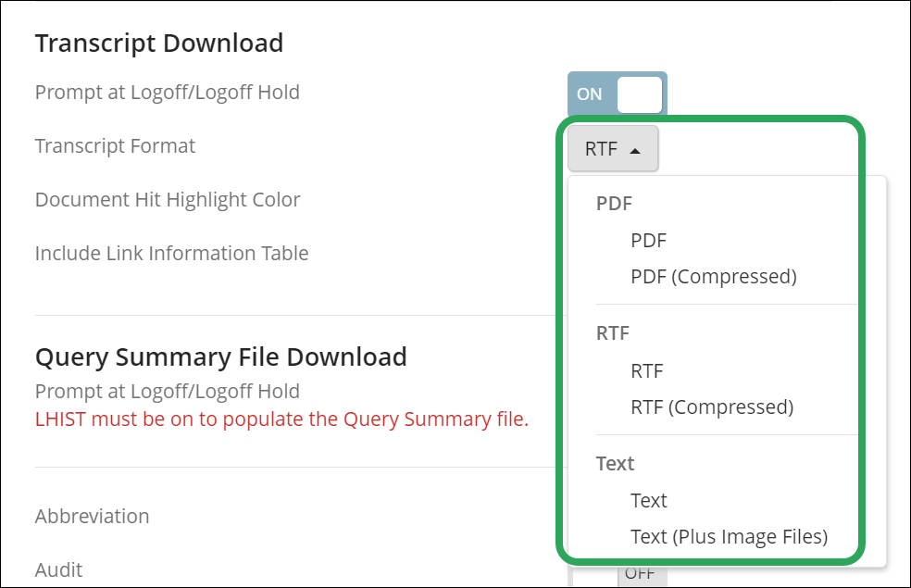Click the red LHIST warning message
The image size is (911, 588).
click(x=281, y=419)
